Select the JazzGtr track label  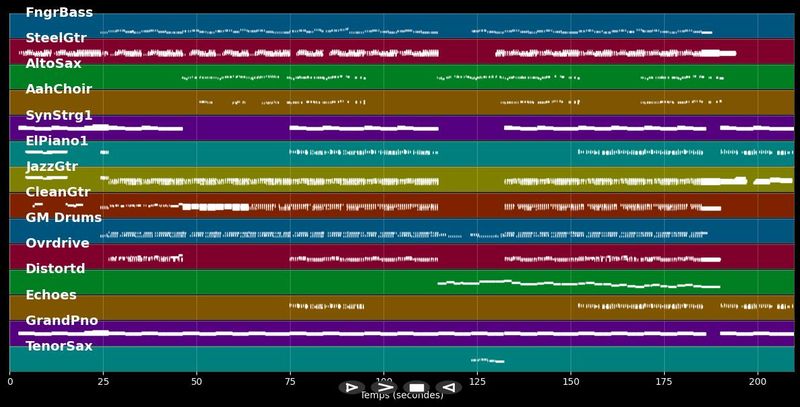coord(52,166)
